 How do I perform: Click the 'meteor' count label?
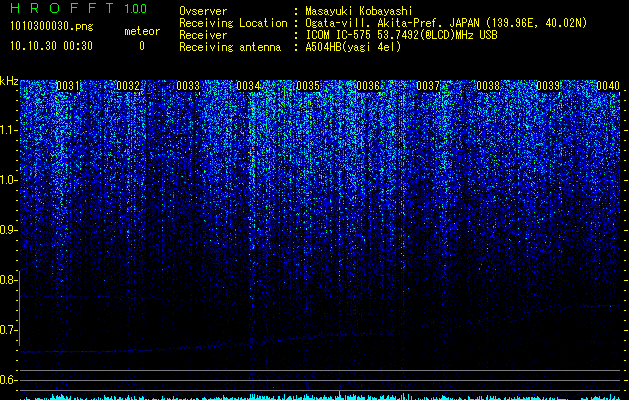142,31
